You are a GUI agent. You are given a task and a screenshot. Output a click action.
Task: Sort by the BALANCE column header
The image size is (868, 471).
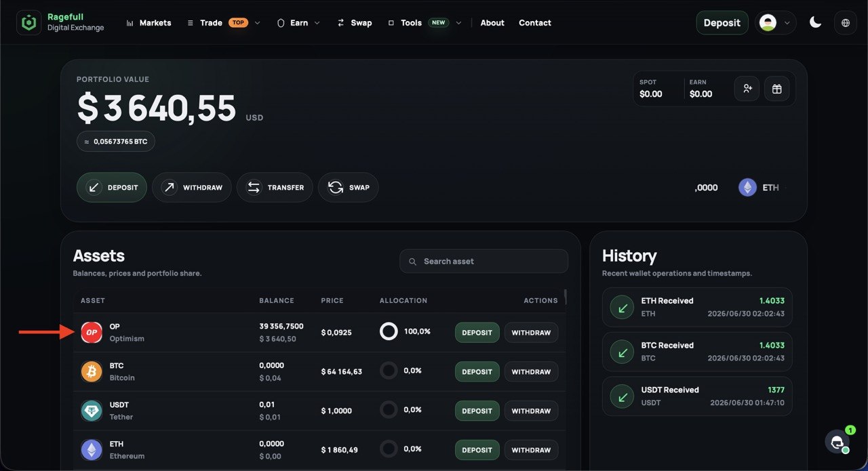coord(277,300)
